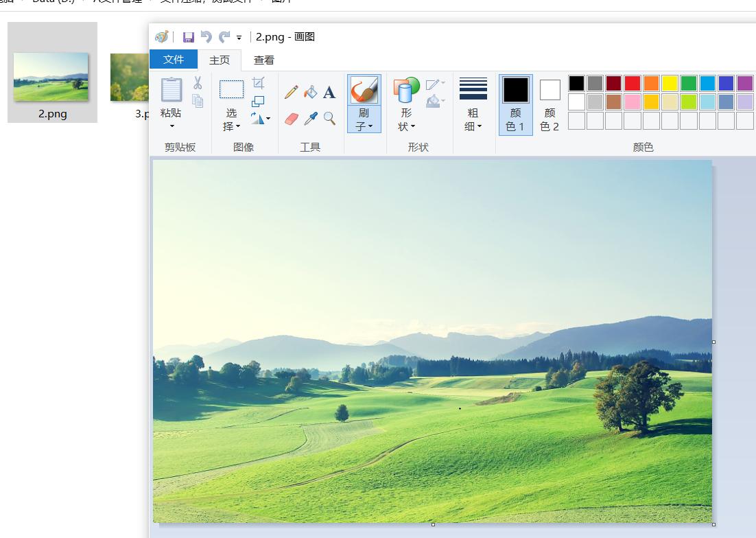Undo the last action
The width and height of the screenshot is (756, 538).
tap(206, 37)
